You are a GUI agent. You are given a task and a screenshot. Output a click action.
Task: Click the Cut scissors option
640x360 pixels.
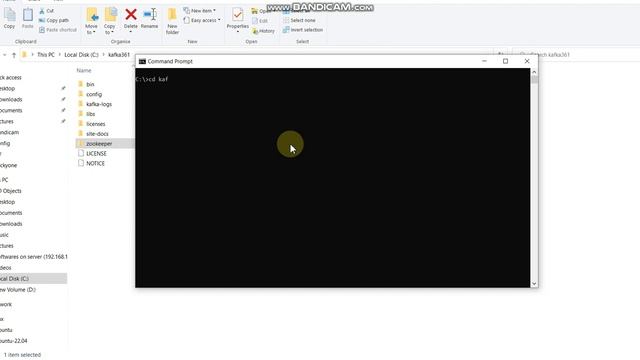pos(46,11)
